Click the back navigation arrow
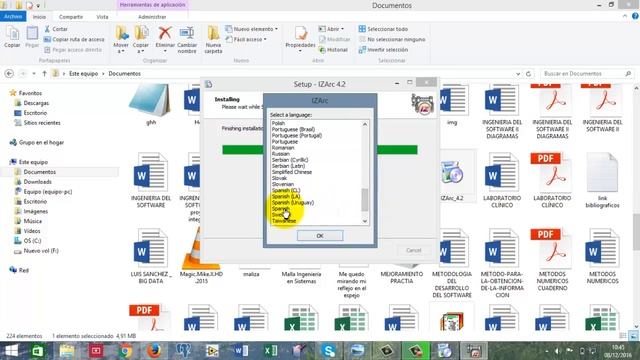Screen dimensions: 640x360 pos(9,73)
